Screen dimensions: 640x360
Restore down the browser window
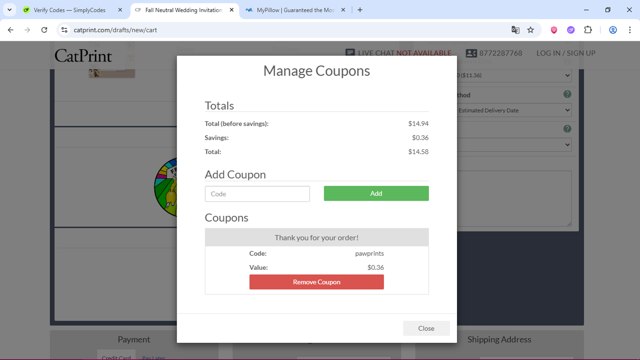pyautogui.click(x=608, y=10)
